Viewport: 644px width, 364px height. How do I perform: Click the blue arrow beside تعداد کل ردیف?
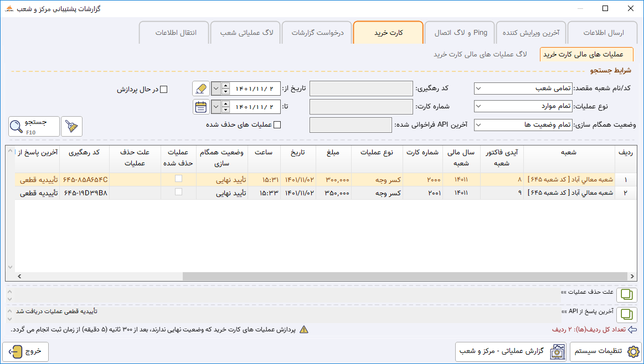click(x=632, y=330)
